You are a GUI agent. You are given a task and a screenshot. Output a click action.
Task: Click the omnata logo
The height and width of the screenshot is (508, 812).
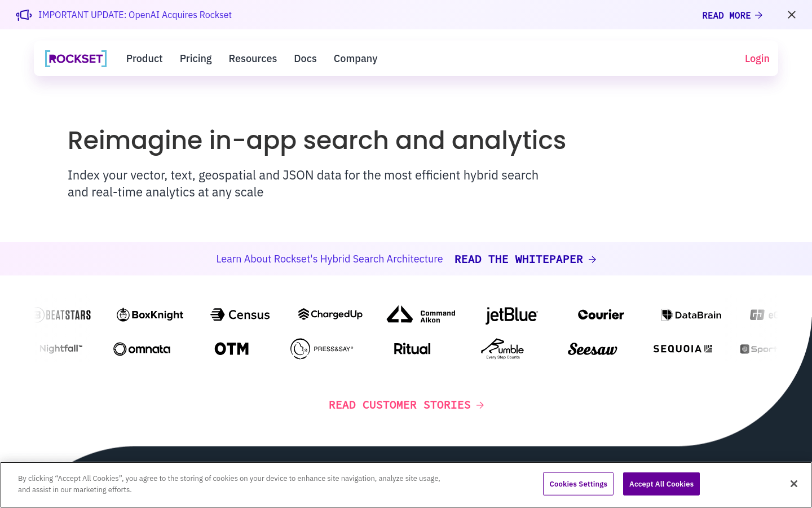[142, 349]
